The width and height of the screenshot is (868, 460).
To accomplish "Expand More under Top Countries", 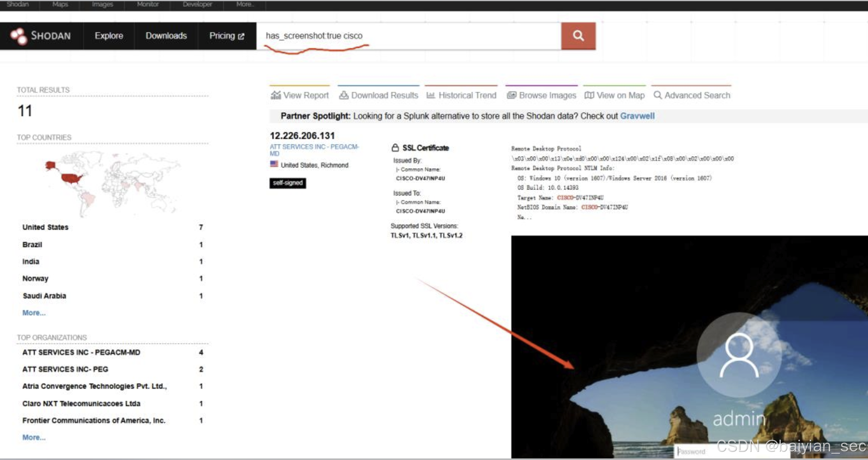I will point(34,313).
